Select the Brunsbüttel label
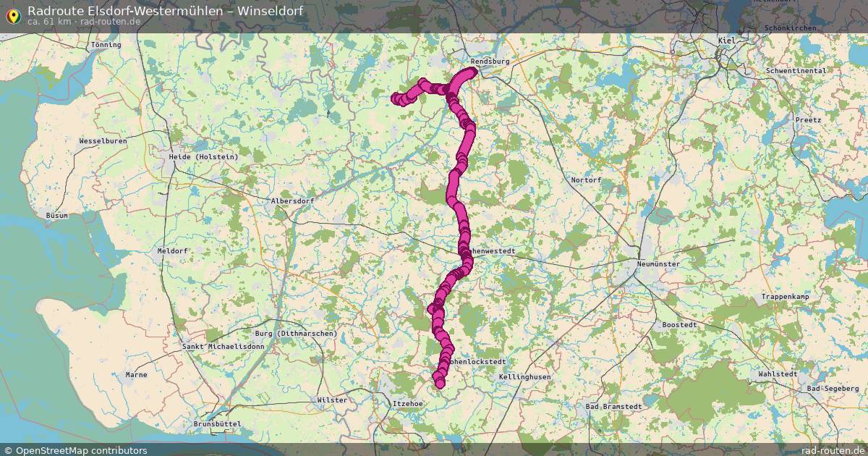Screen dimensions: 868x456 217,424
